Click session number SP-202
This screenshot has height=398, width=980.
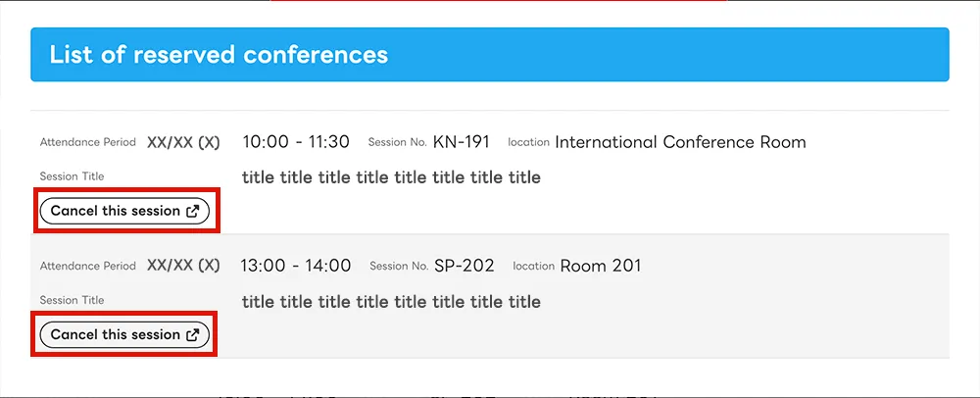click(x=464, y=266)
